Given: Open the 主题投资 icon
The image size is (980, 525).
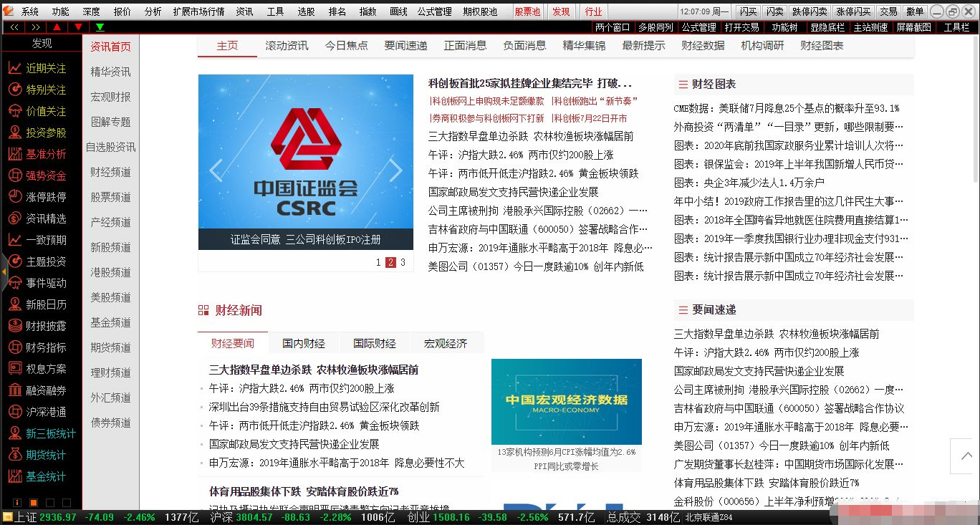Looking at the screenshot, I should point(14,261).
